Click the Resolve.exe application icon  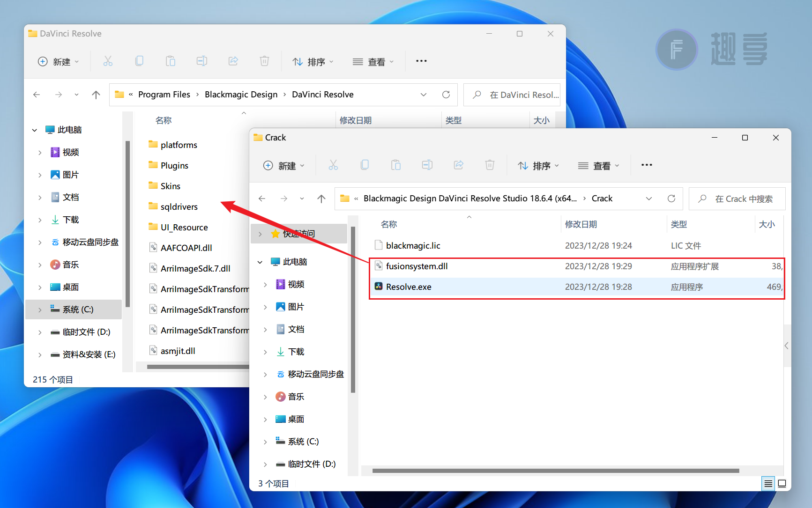coord(379,287)
